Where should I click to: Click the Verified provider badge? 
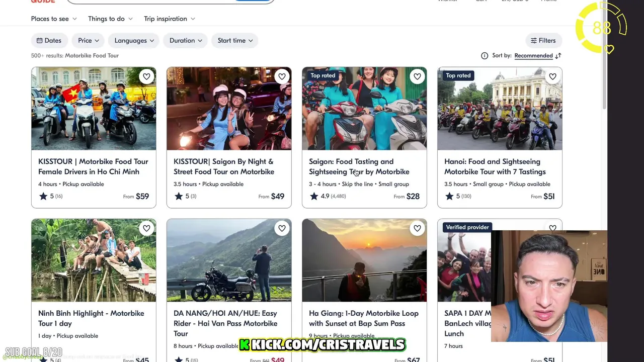(x=467, y=227)
